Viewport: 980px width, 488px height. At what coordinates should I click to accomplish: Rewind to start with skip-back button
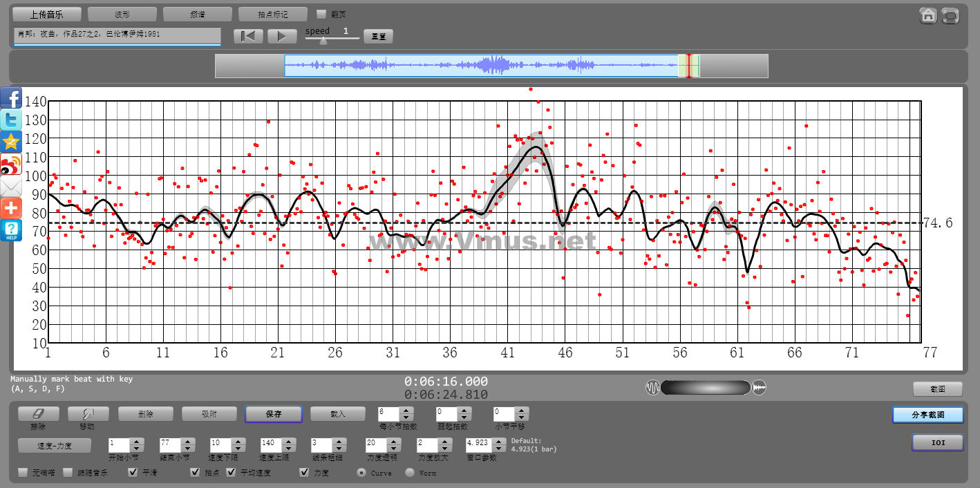click(247, 37)
